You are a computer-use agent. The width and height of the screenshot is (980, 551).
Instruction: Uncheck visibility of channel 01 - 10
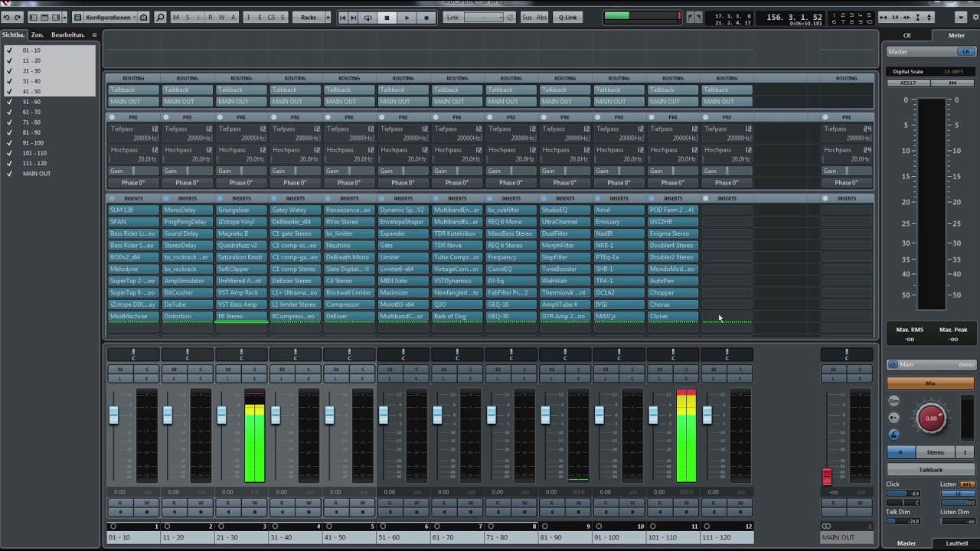tap(8, 51)
